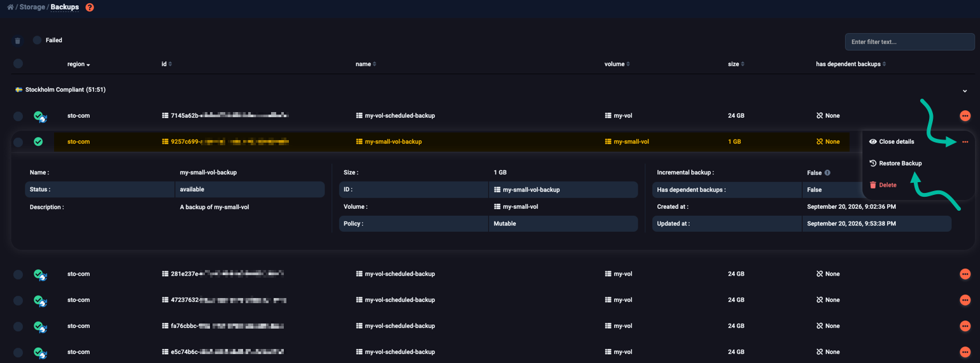The image size is (980, 363).
Task: Click Policy value Mutable in details
Action: tap(505, 224)
